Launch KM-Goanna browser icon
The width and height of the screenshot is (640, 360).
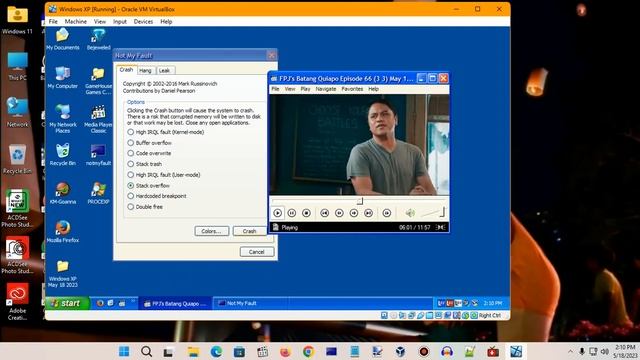(62, 193)
